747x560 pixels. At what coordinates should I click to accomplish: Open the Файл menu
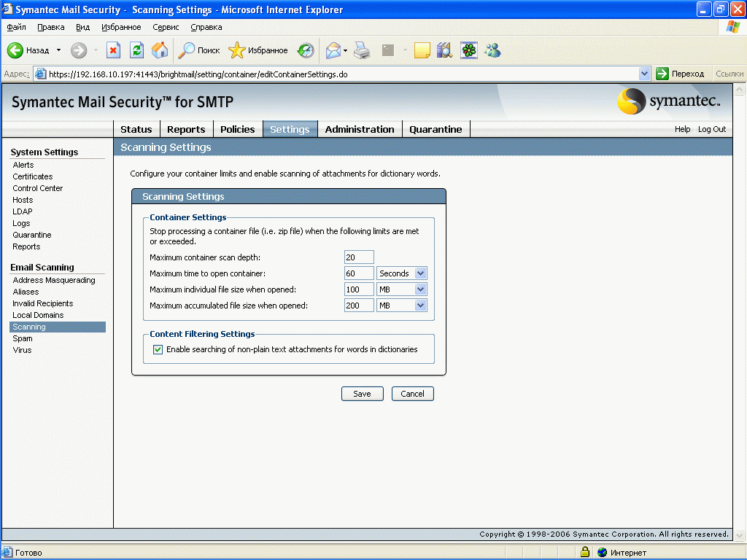(x=16, y=27)
